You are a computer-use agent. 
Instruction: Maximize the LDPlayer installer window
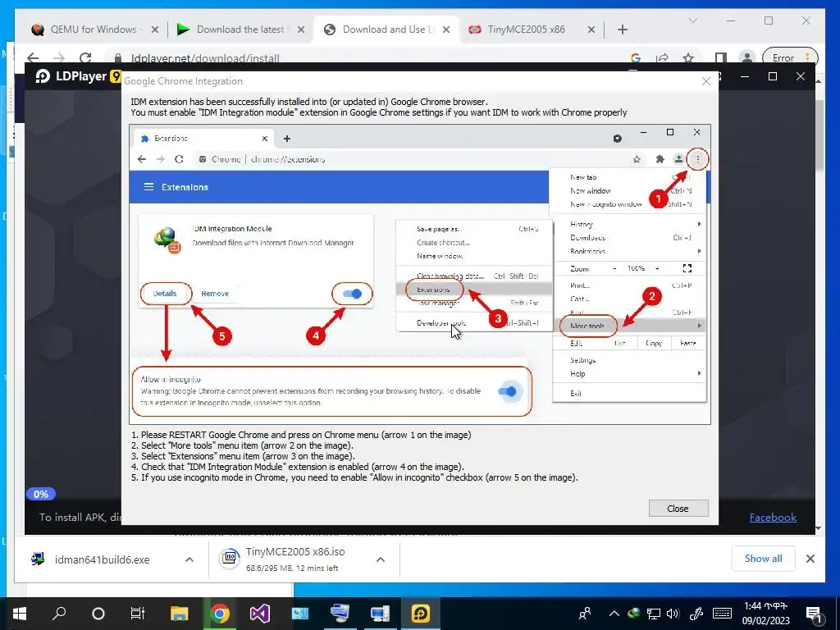click(773, 76)
